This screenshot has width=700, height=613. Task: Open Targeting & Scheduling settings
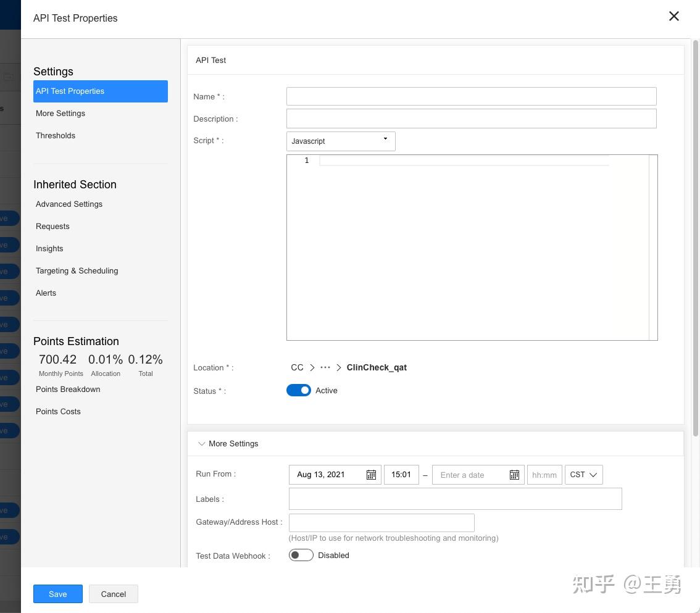(77, 270)
